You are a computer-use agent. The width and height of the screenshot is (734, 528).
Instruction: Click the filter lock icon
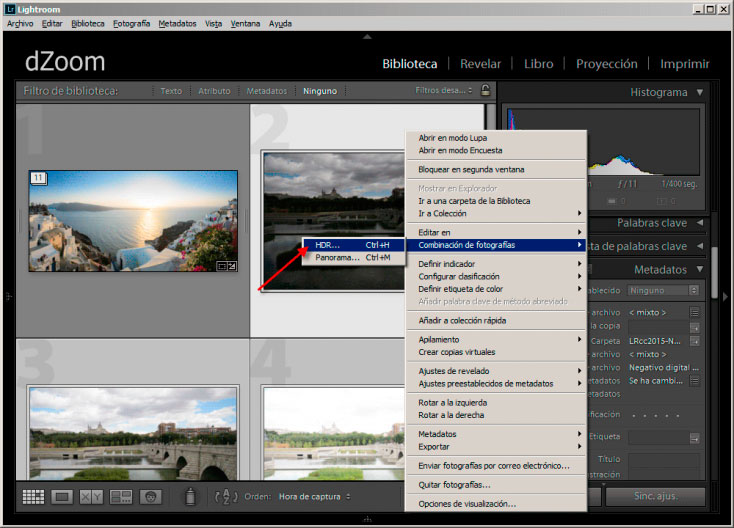click(485, 90)
